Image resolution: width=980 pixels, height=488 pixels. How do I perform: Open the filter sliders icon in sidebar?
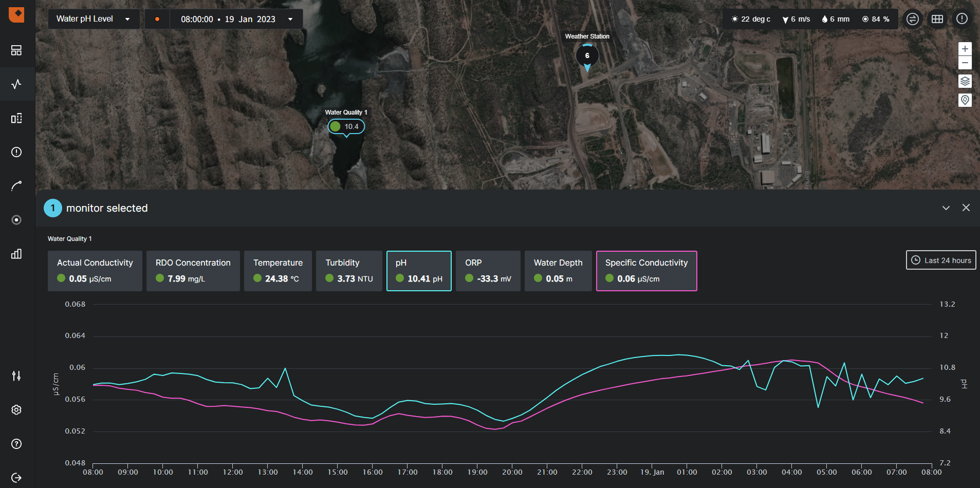coord(16,376)
